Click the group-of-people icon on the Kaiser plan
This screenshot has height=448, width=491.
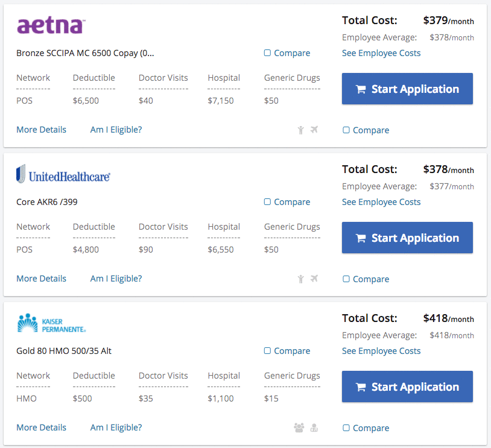299,427
